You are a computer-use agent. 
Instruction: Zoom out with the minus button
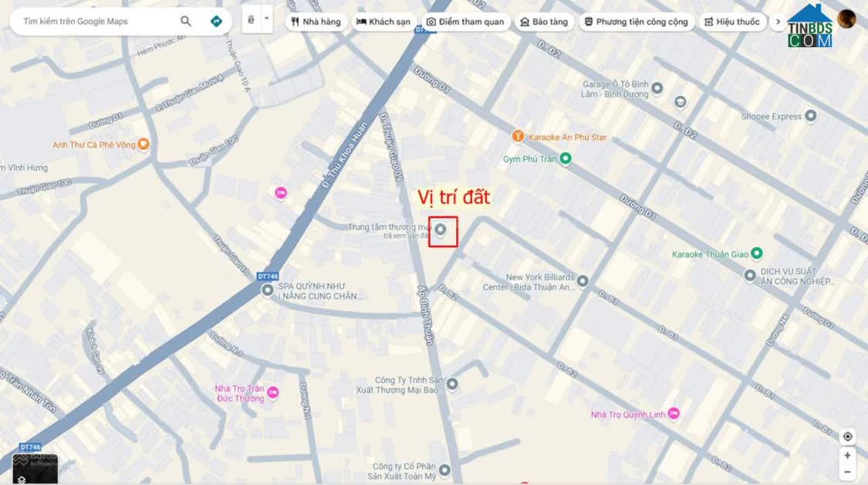(x=847, y=472)
